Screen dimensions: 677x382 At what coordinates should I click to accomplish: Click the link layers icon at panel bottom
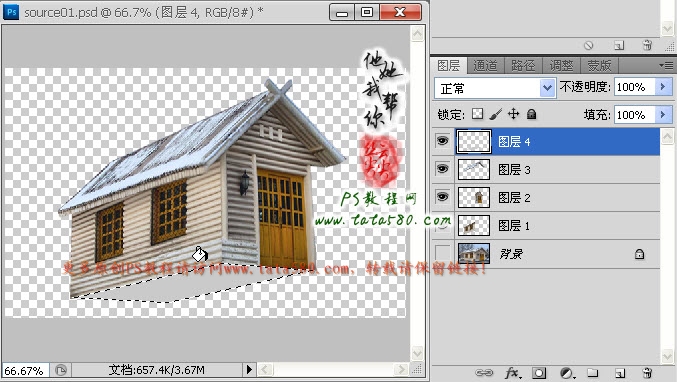coord(484,373)
